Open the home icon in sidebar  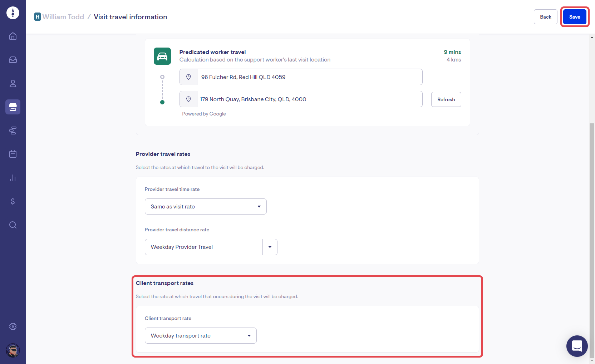[13, 36]
